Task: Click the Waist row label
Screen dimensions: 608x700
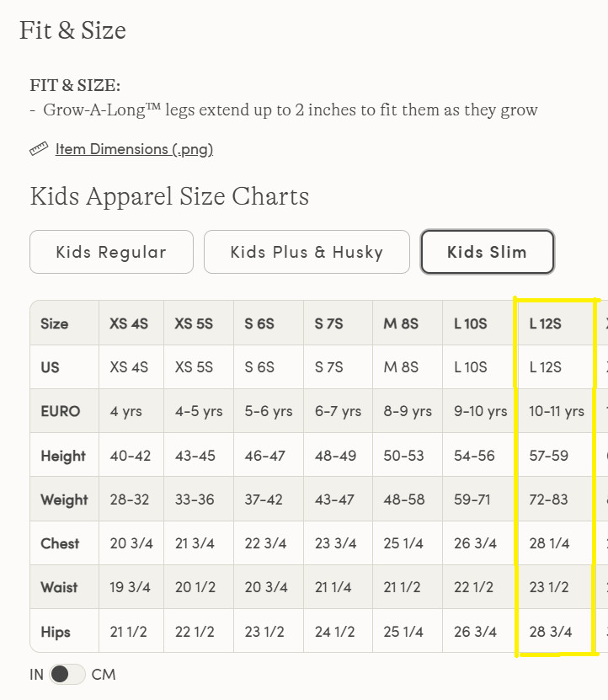Action: (x=59, y=587)
